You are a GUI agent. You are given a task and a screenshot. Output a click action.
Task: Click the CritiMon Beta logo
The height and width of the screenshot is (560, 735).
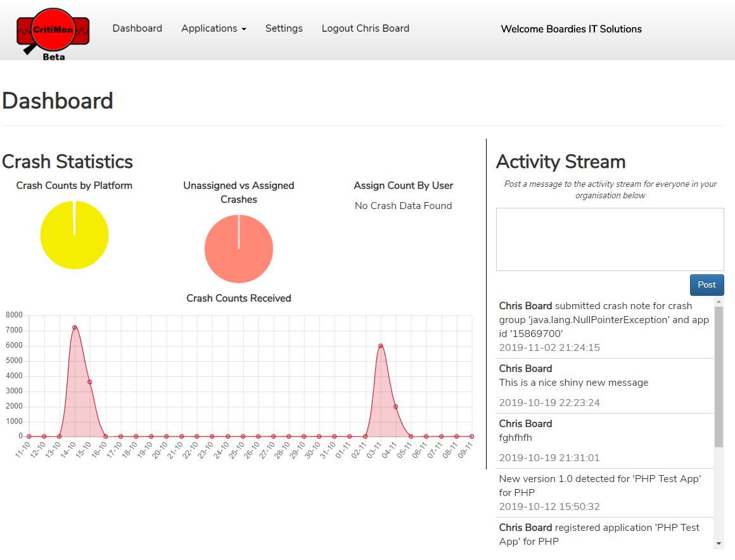click(53, 34)
